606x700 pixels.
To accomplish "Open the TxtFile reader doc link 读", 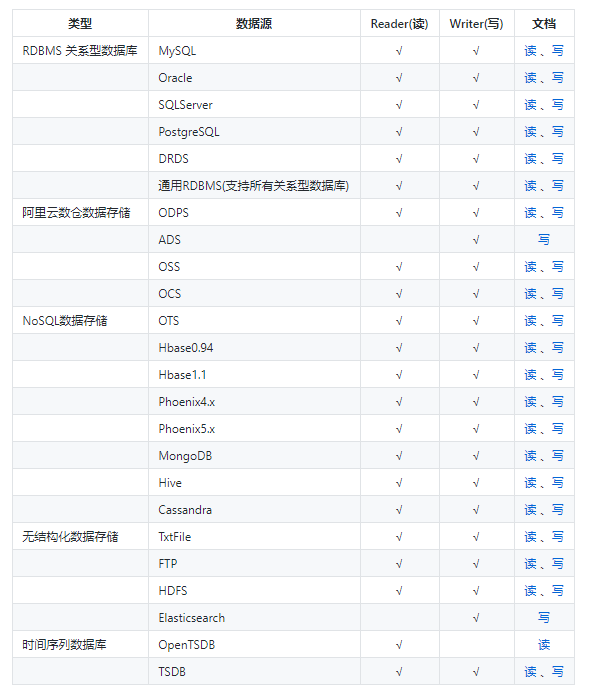I will point(530,537).
